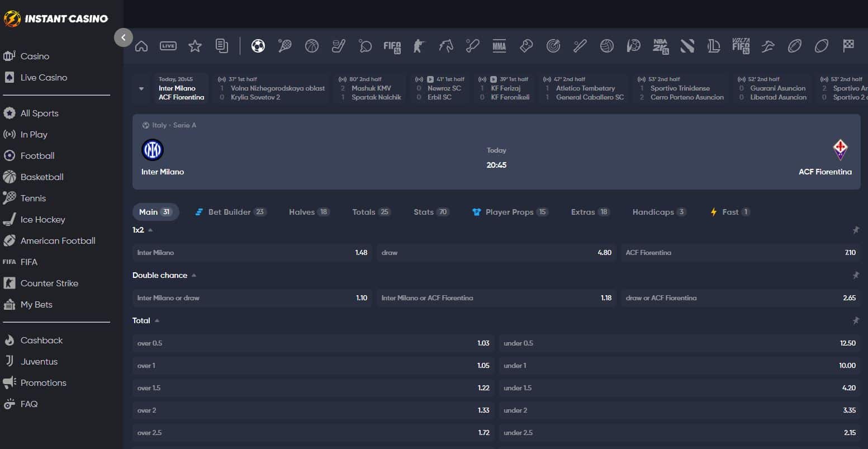Select the Volta FIFA 24 icon
868x449 pixels.
[x=741, y=46]
